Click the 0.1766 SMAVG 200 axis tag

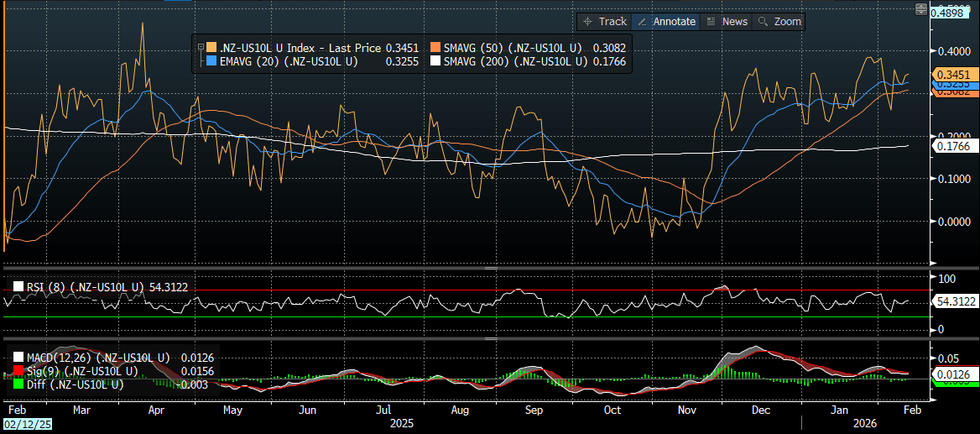pos(952,147)
